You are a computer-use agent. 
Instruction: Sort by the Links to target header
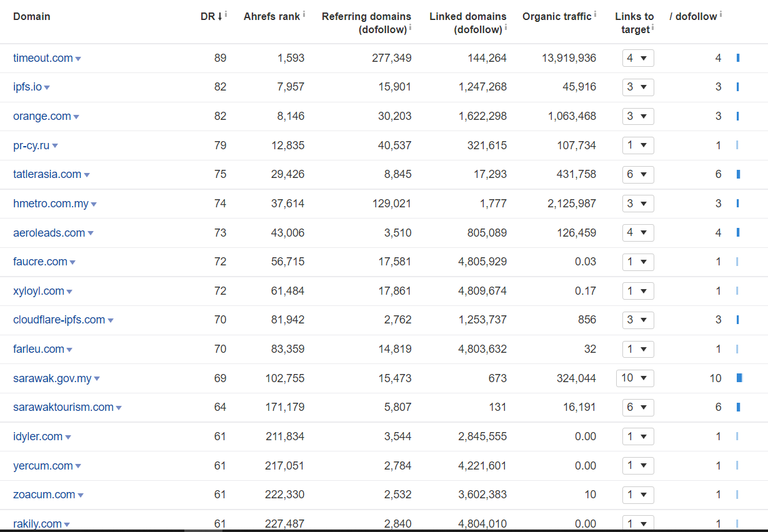coord(634,22)
